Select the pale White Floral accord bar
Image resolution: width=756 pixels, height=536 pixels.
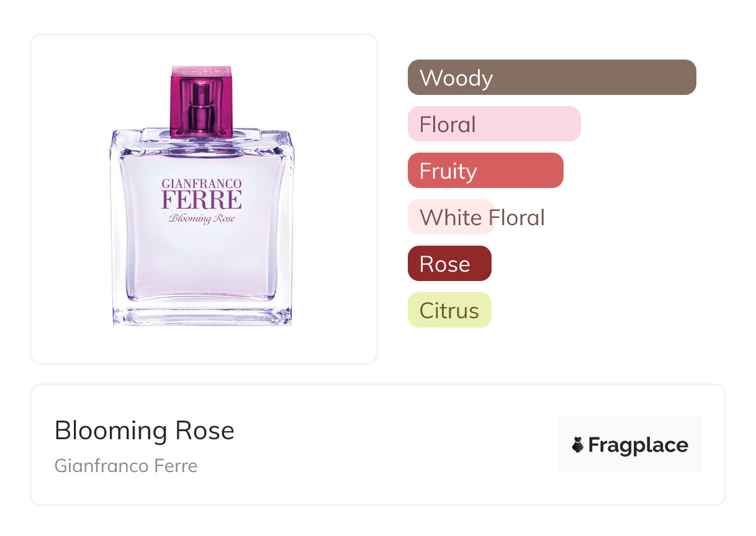[x=451, y=217]
